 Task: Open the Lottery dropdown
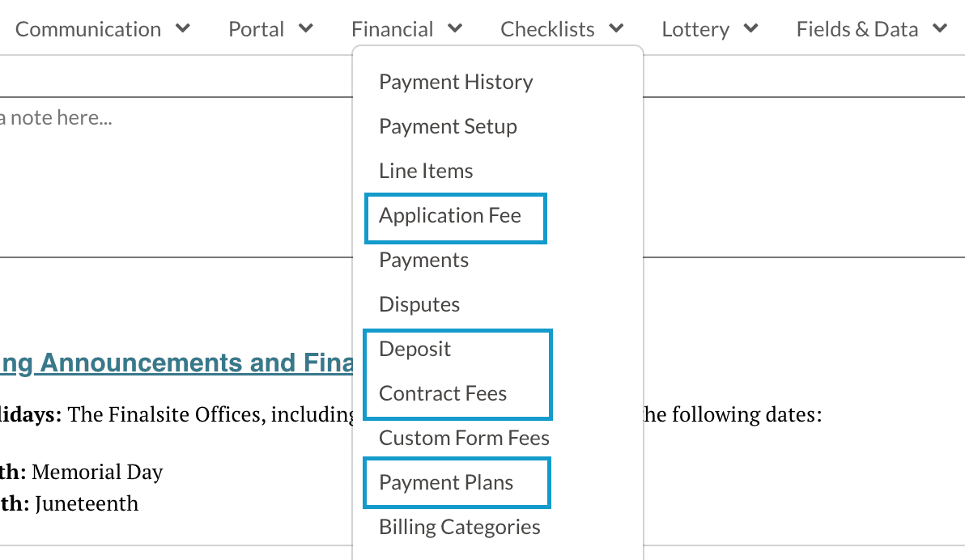pyautogui.click(x=709, y=29)
